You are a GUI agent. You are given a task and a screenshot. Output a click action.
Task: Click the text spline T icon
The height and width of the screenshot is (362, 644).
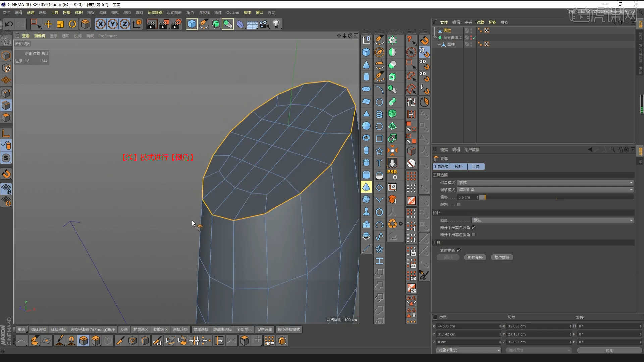click(379, 163)
